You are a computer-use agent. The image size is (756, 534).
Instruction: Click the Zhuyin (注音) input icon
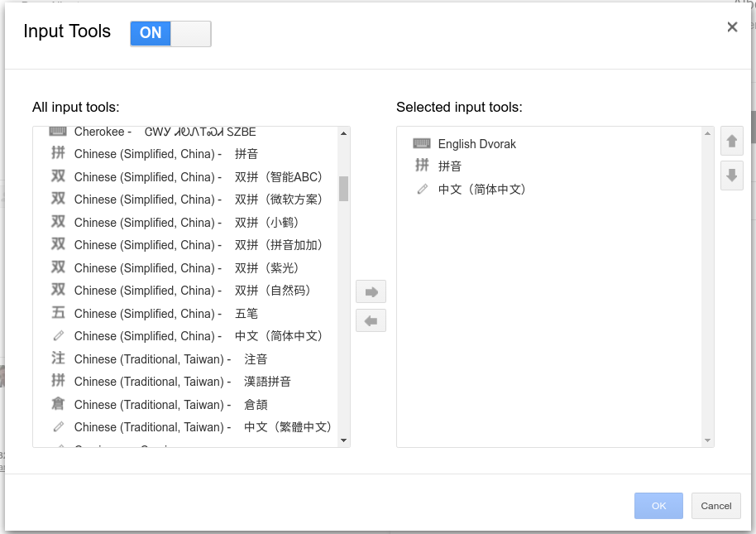(58, 358)
